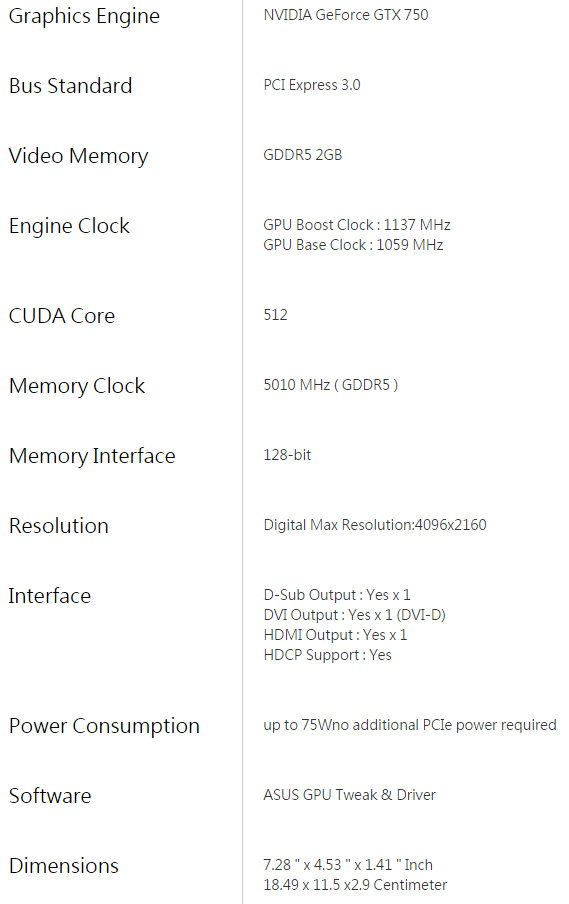
Task: Click the Power Consumption value text
Action: (410, 725)
